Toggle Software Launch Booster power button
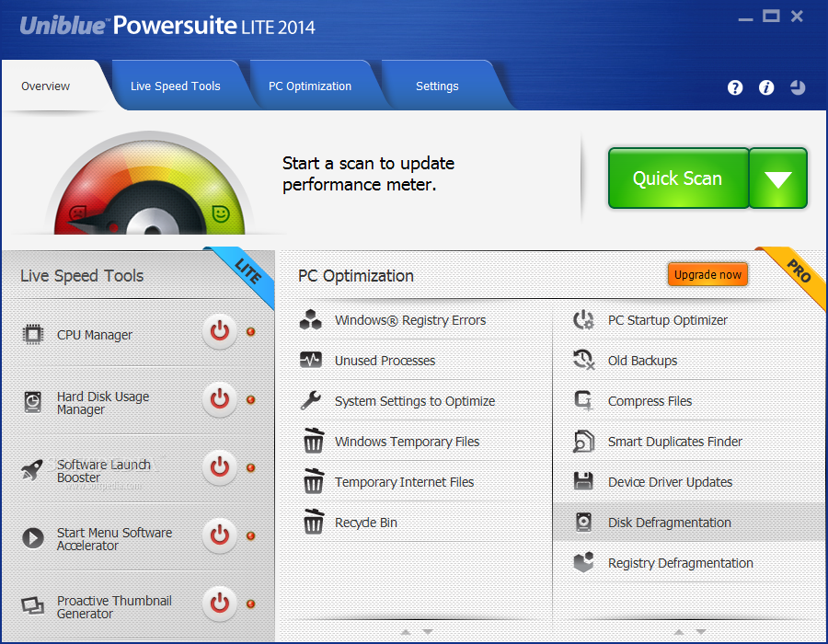The image size is (828, 644). tap(220, 467)
